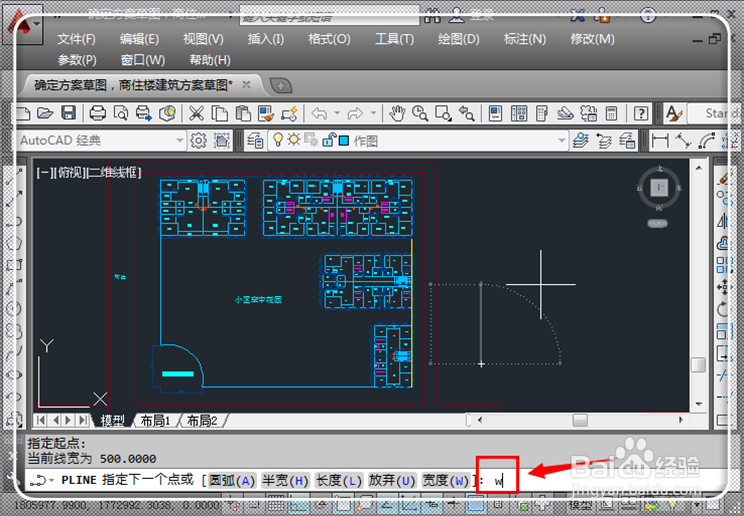
Task: Open the 工具(T) menu
Action: click(x=394, y=39)
